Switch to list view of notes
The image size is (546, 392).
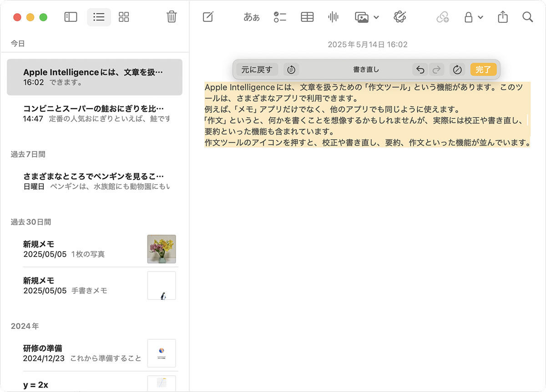99,17
